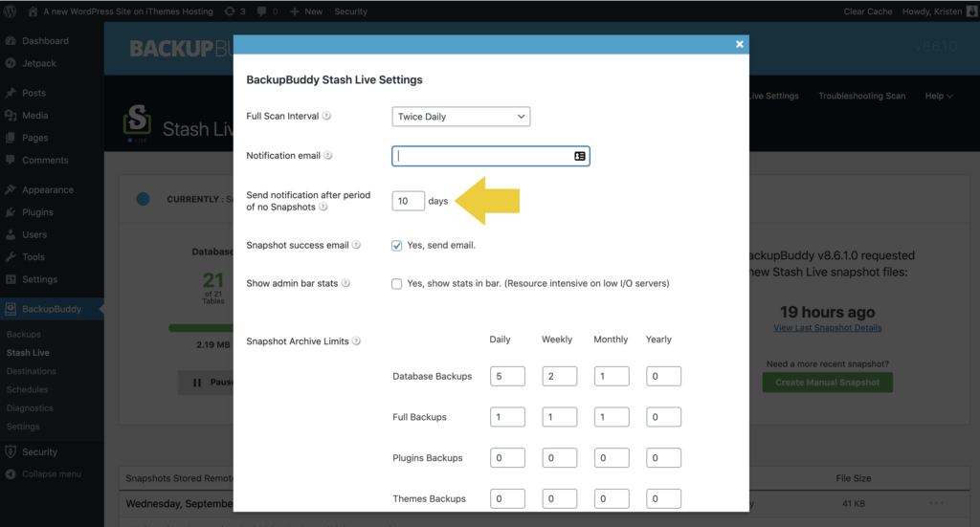Open the Howdy, Kristen account menu
Viewport: 980px width, 527px height.
[939, 11]
